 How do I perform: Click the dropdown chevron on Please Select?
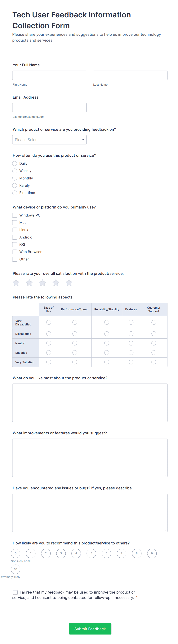pos(83,140)
